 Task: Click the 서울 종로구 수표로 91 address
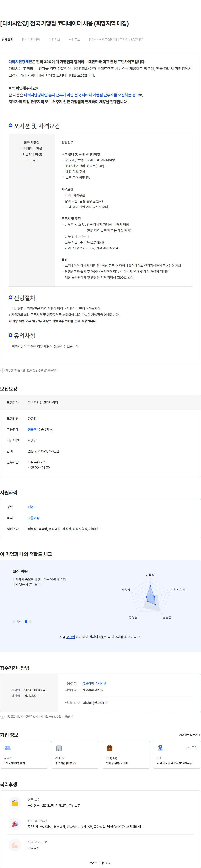coord(176,763)
